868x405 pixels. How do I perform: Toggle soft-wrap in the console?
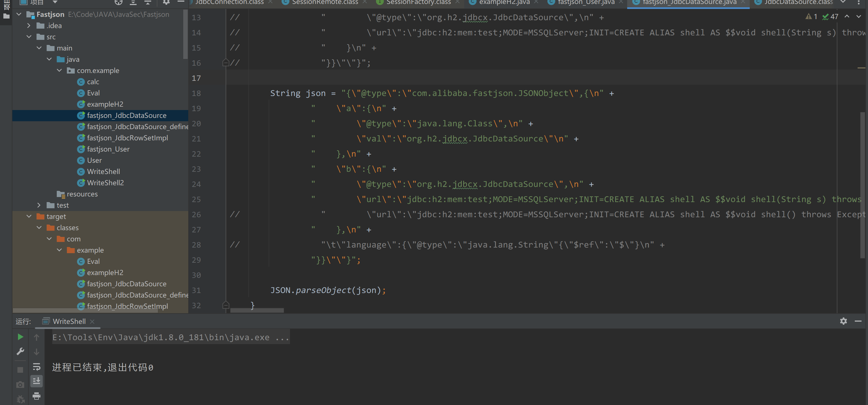(37, 367)
